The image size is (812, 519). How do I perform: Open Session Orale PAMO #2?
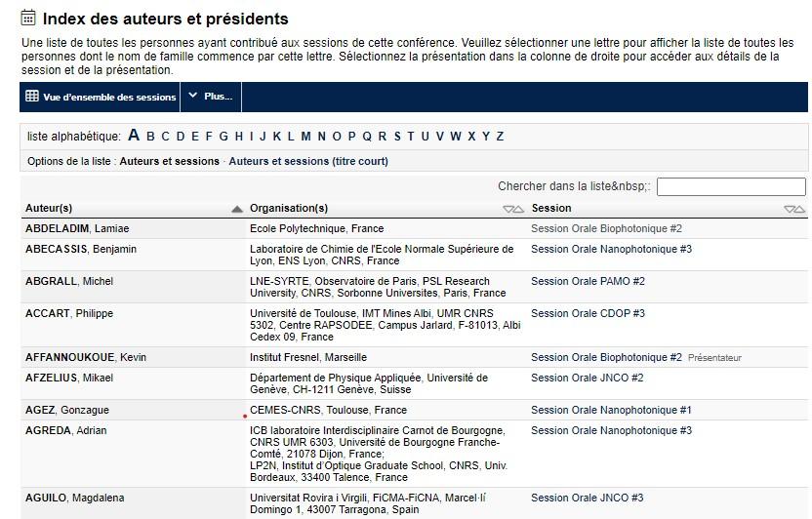click(588, 281)
